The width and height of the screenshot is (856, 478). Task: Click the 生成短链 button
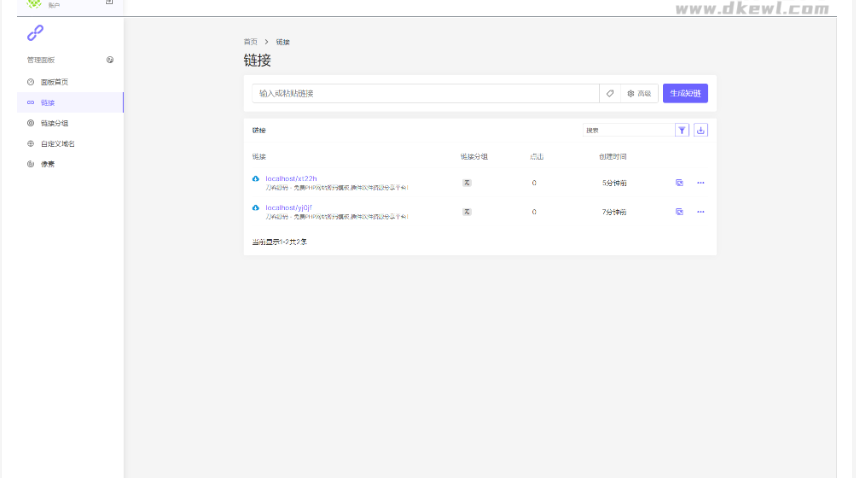point(685,93)
